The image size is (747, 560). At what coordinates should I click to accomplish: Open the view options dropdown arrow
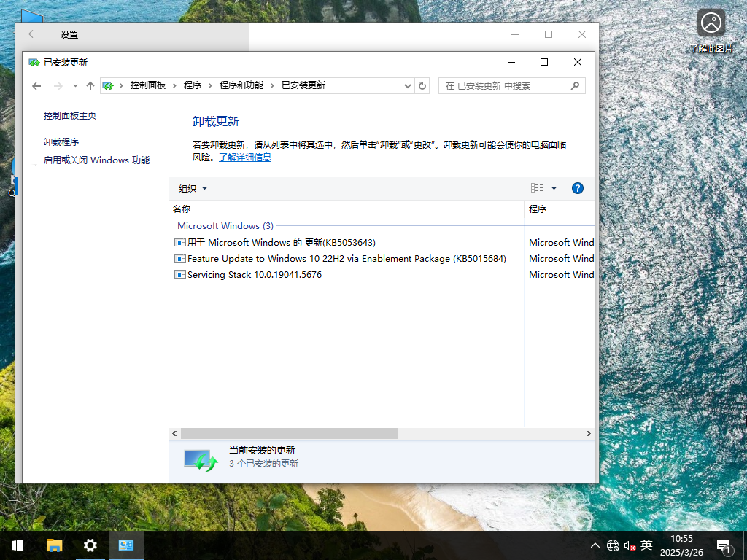click(x=552, y=188)
